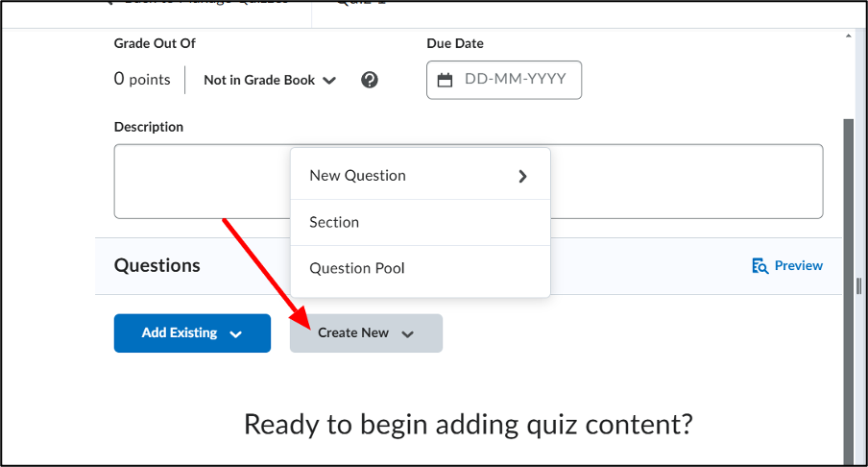Click the Create New chevron arrow

pyautogui.click(x=408, y=334)
